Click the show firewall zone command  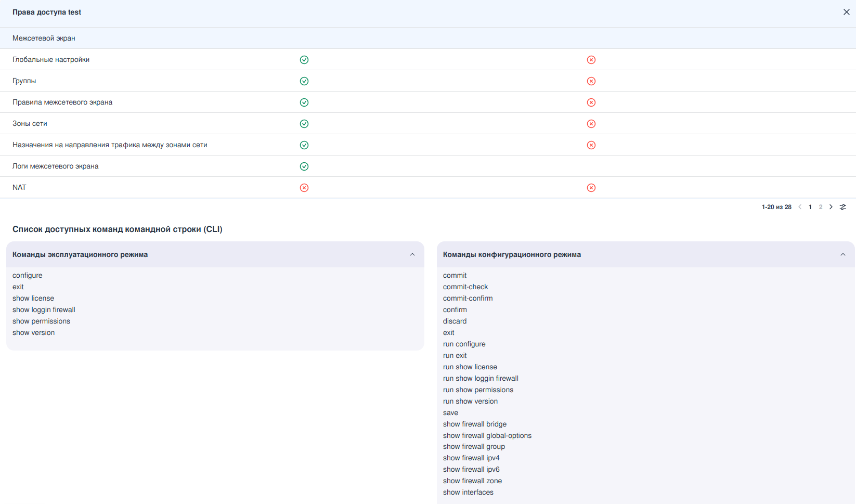click(472, 481)
